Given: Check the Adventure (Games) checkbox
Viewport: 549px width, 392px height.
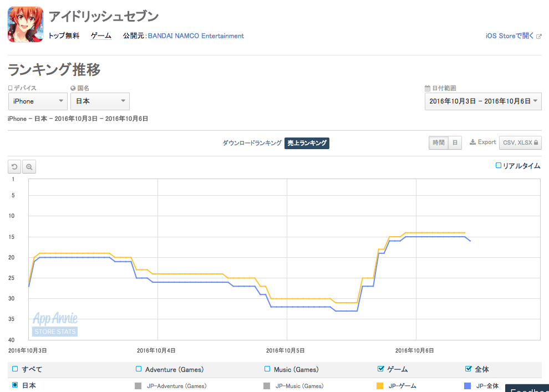Looking at the screenshot, I should [x=139, y=369].
